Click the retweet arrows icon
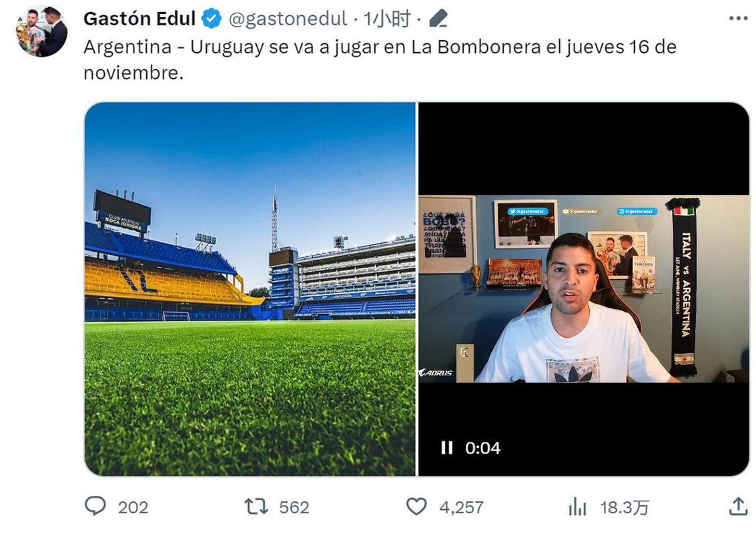The height and width of the screenshot is (534, 756). click(x=256, y=507)
